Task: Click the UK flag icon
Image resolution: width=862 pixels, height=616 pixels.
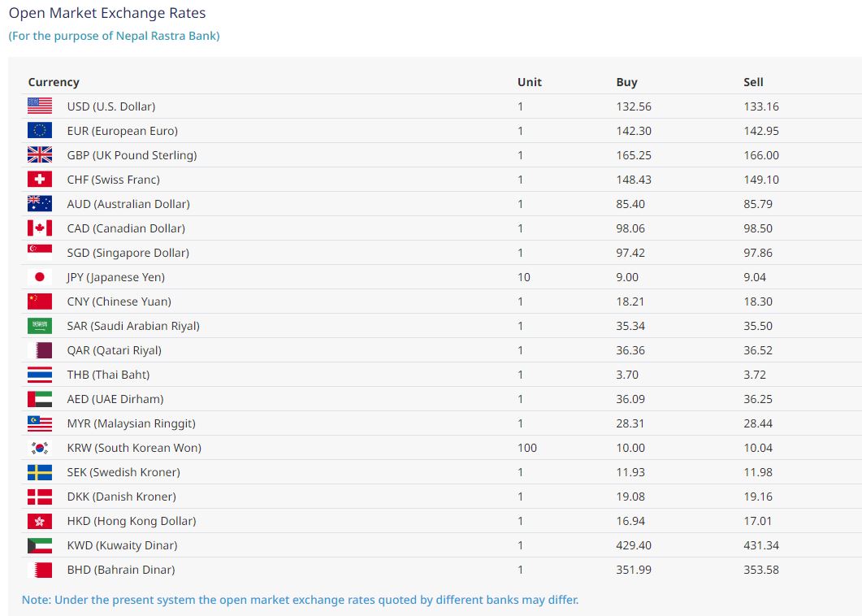Action: tap(40, 154)
